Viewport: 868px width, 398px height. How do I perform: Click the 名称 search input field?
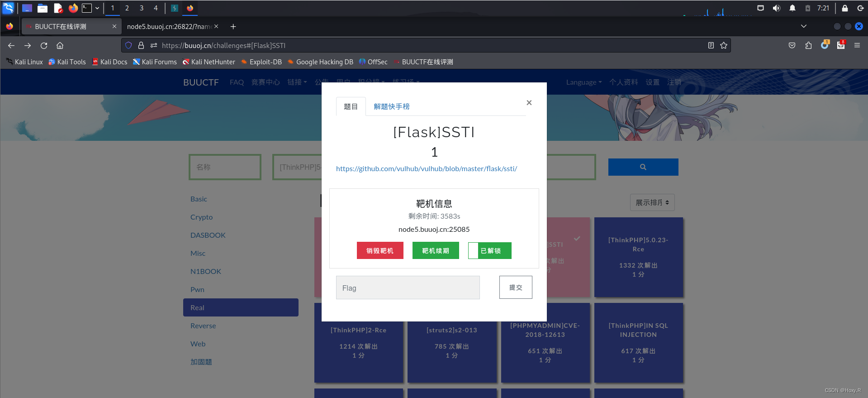tap(225, 167)
